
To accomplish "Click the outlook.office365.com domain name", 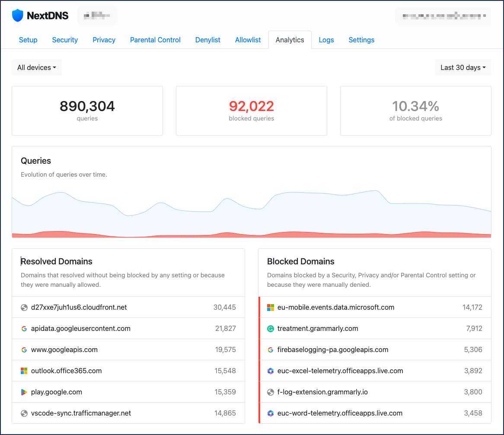I will 66,371.
